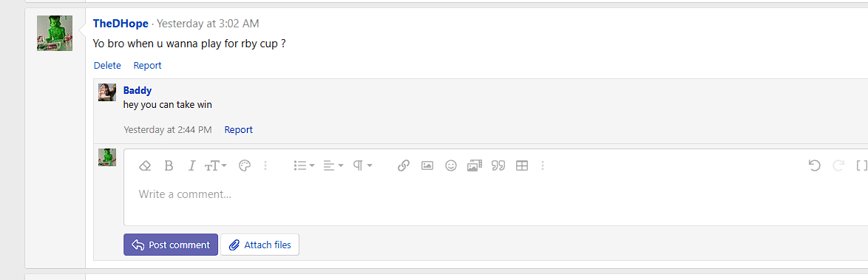Click the undo icon in editor
Viewport: 868px width, 280px height.
coord(814,165)
